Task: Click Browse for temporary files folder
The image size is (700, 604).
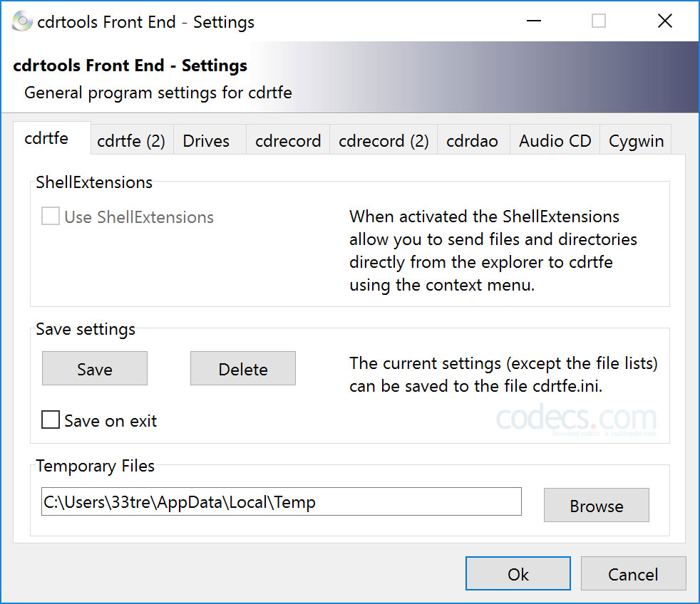Action: [x=597, y=505]
